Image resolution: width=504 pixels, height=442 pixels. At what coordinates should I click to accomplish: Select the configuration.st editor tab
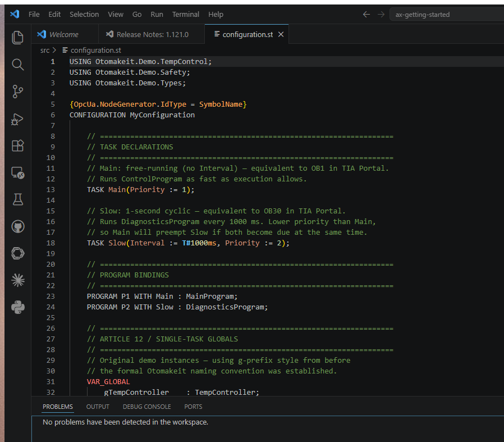coord(247,34)
